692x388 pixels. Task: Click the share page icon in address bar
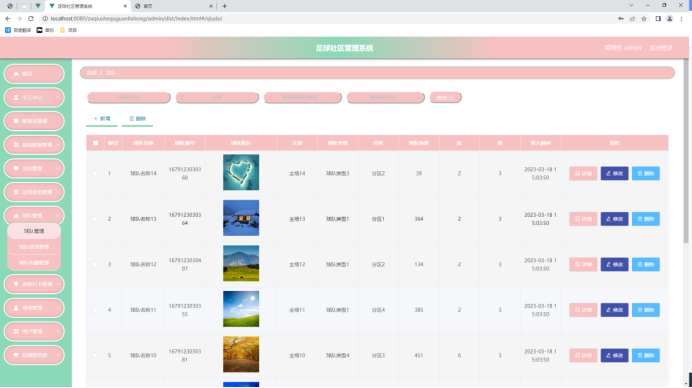pyautogui.click(x=632, y=19)
